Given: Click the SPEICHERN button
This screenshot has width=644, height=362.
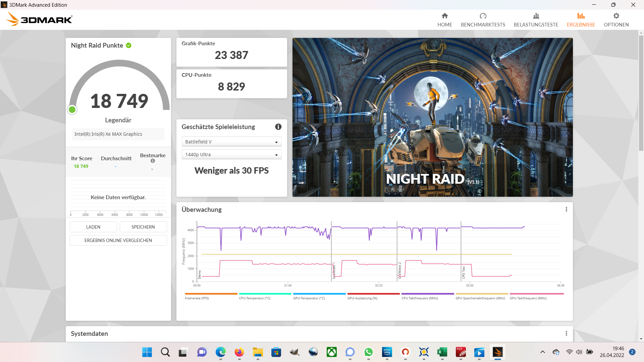Looking at the screenshot, I should pyautogui.click(x=143, y=227).
